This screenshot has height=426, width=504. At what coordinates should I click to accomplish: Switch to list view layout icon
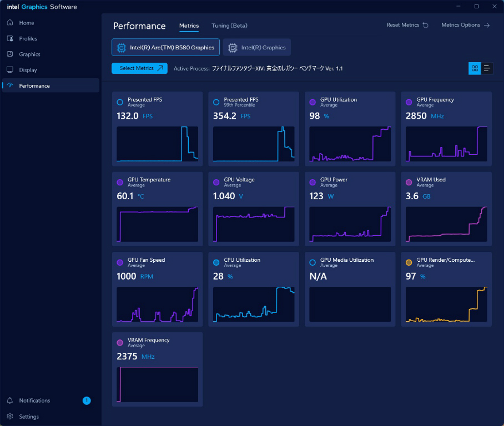click(487, 68)
